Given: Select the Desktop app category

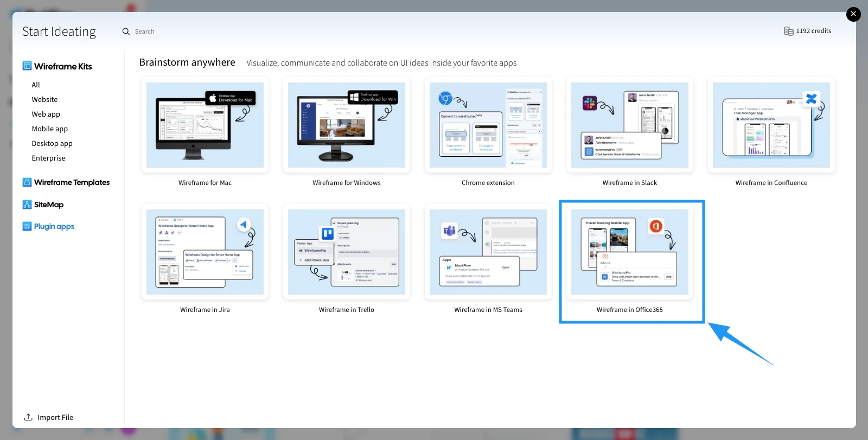Looking at the screenshot, I should 52,143.
